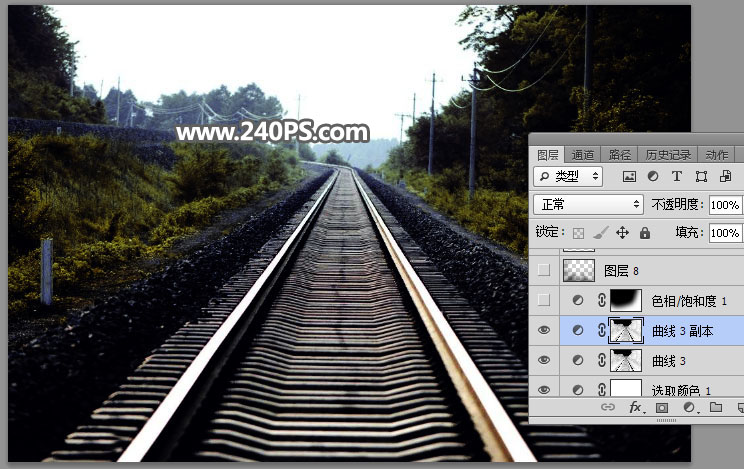Click the 填充 label

pyautogui.click(x=689, y=233)
